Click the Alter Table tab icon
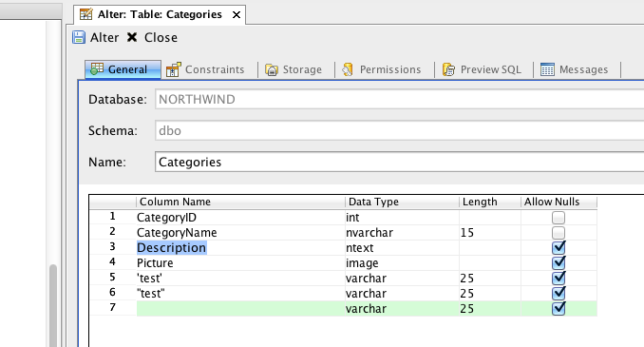The width and height of the screenshot is (644, 347). coord(85,14)
